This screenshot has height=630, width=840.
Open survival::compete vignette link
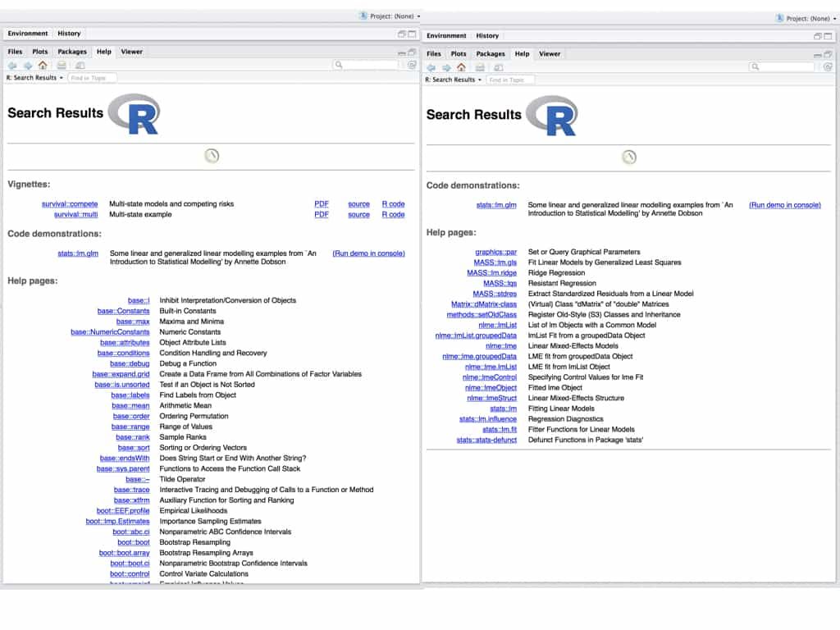70,204
